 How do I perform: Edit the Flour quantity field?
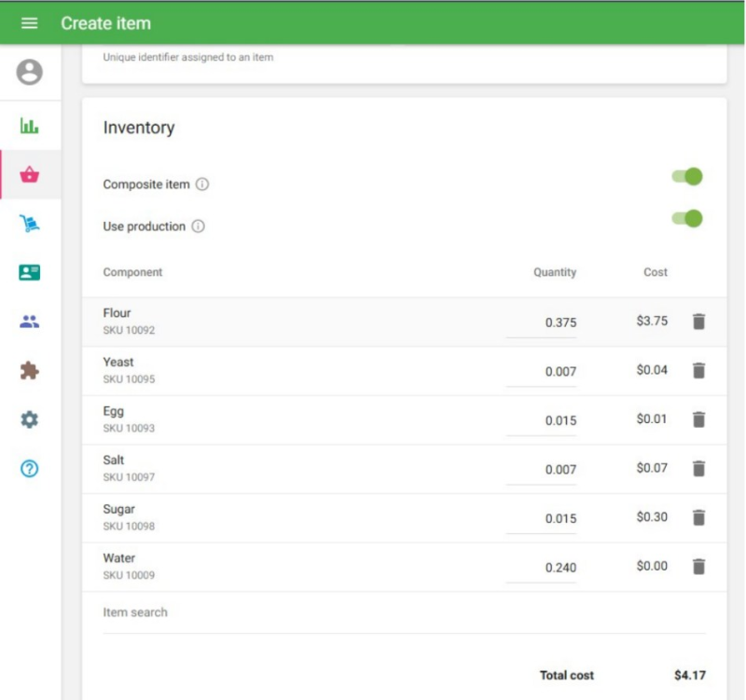pos(542,323)
